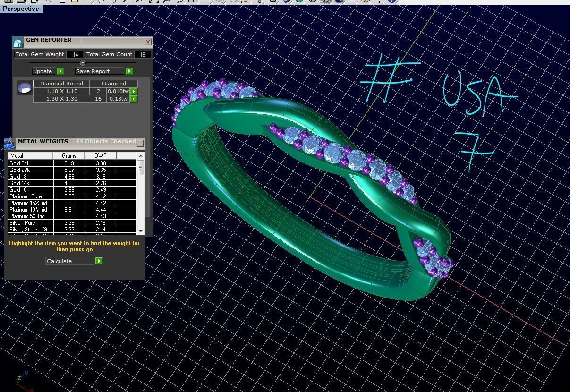Select the Gold 10k row
The height and width of the screenshot is (392, 570).
point(72,190)
